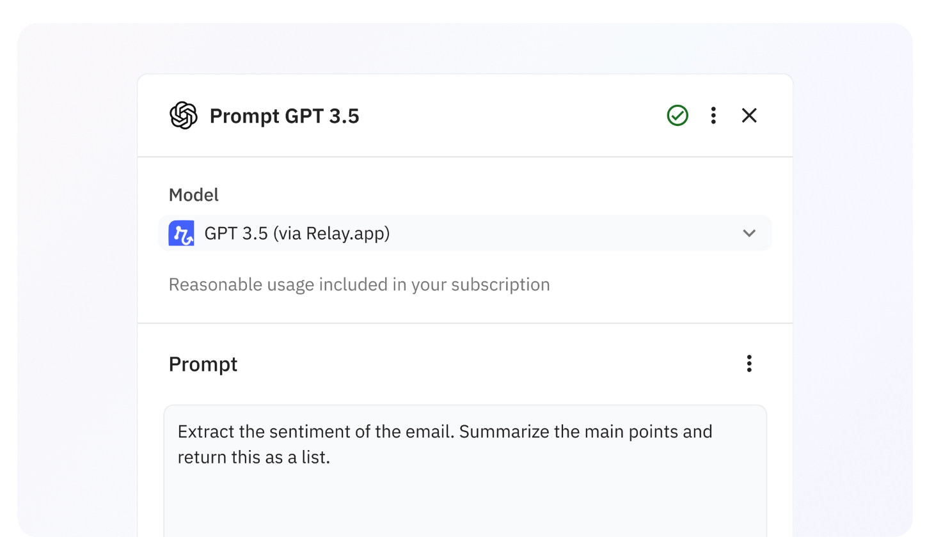The width and height of the screenshot is (934, 560).
Task: Open the Prompt section three-dot menu
Action: point(749,364)
